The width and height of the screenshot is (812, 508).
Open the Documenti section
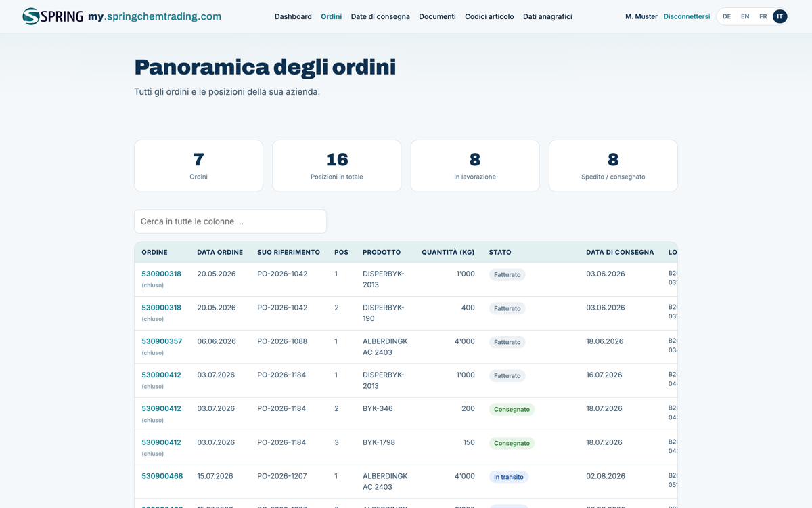click(437, 16)
